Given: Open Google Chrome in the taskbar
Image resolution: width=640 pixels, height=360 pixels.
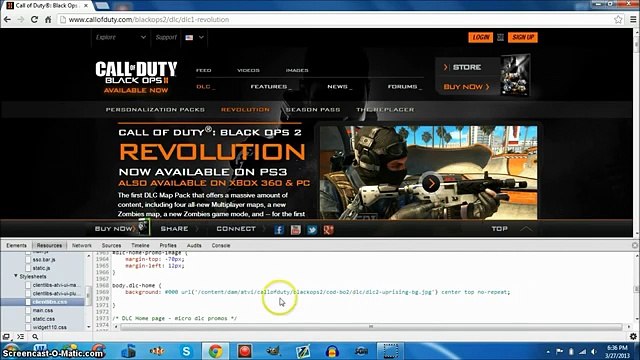Looking at the screenshot, I should 216,351.
